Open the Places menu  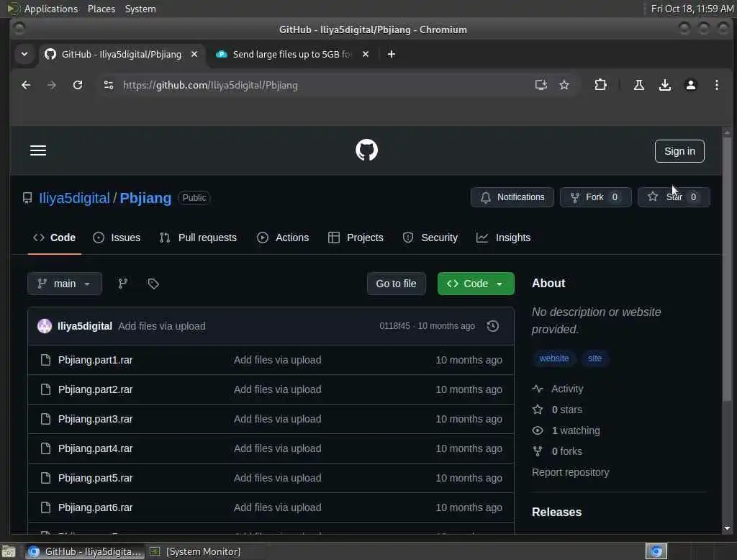(101, 9)
